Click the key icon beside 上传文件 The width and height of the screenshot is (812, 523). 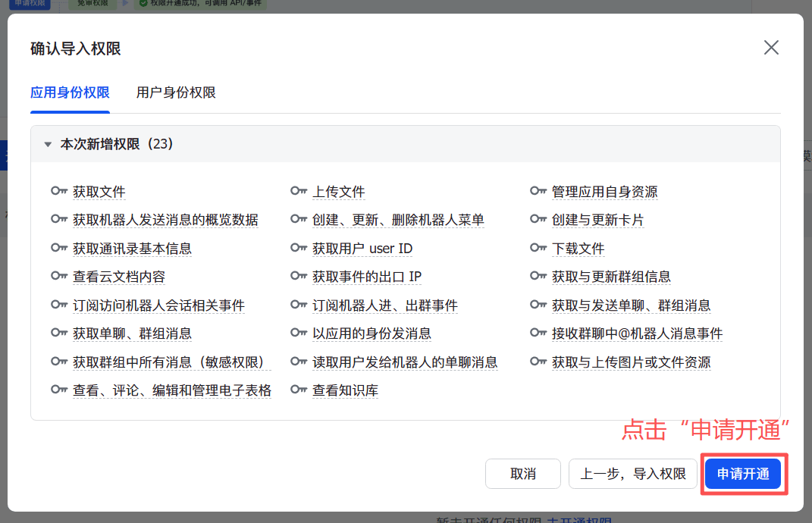(297, 192)
